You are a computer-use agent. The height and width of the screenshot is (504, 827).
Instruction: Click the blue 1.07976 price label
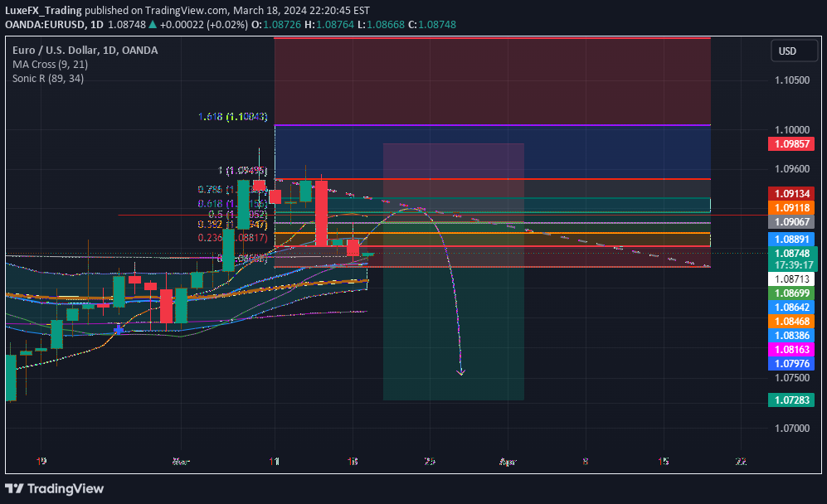pyautogui.click(x=791, y=364)
